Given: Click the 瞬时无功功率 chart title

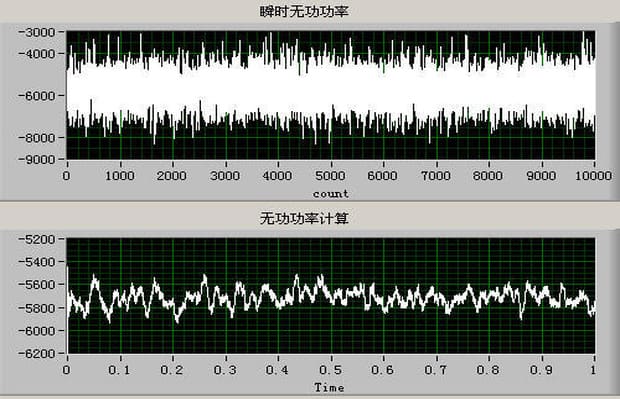Looking at the screenshot, I should point(304,11).
